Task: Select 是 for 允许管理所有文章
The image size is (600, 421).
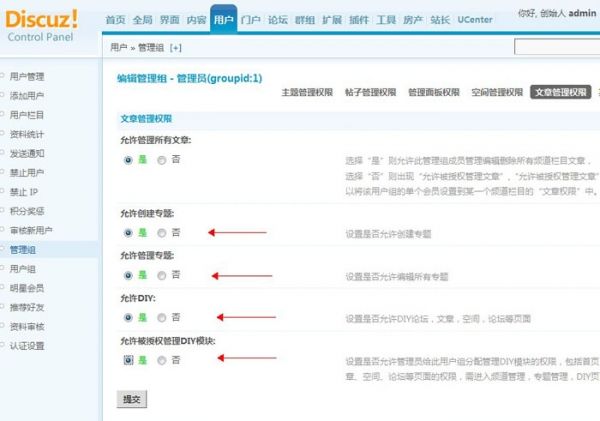Action: point(128,159)
